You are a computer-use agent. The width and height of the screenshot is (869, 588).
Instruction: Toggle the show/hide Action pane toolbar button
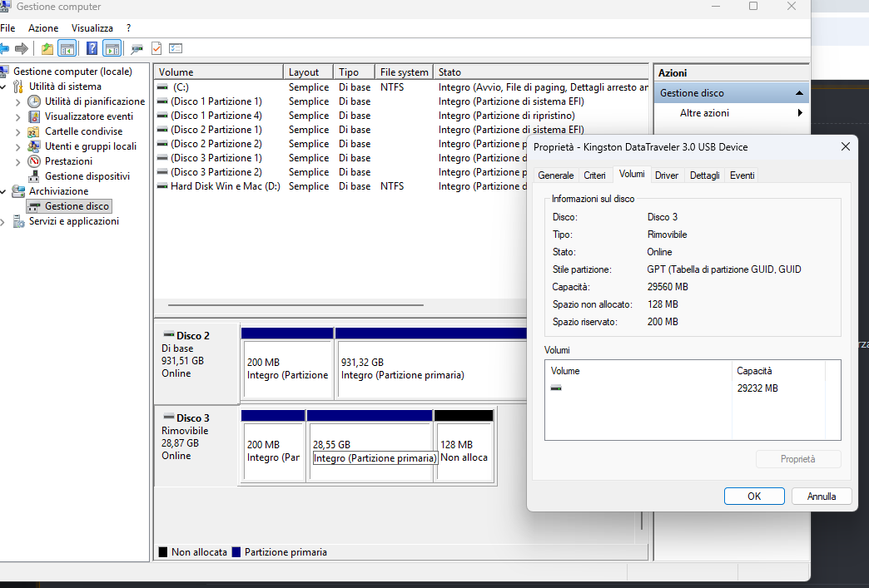pos(112,48)
